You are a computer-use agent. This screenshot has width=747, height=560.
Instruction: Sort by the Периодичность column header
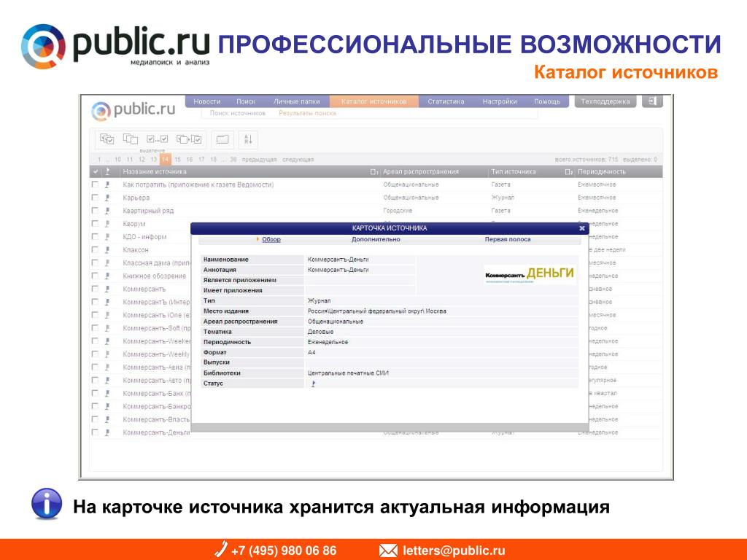click(602, 172)
